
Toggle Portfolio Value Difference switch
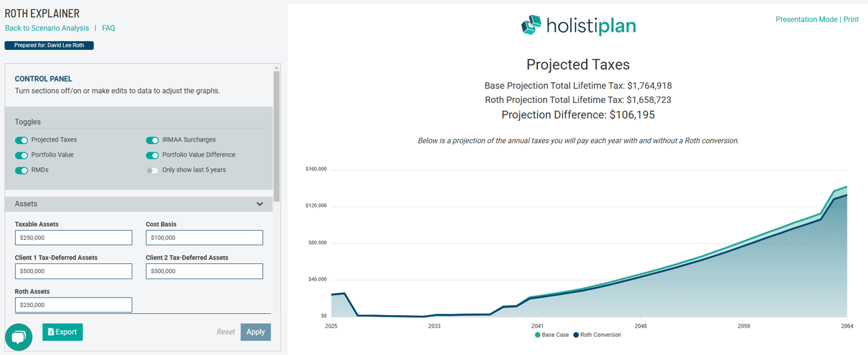point(152,155)
